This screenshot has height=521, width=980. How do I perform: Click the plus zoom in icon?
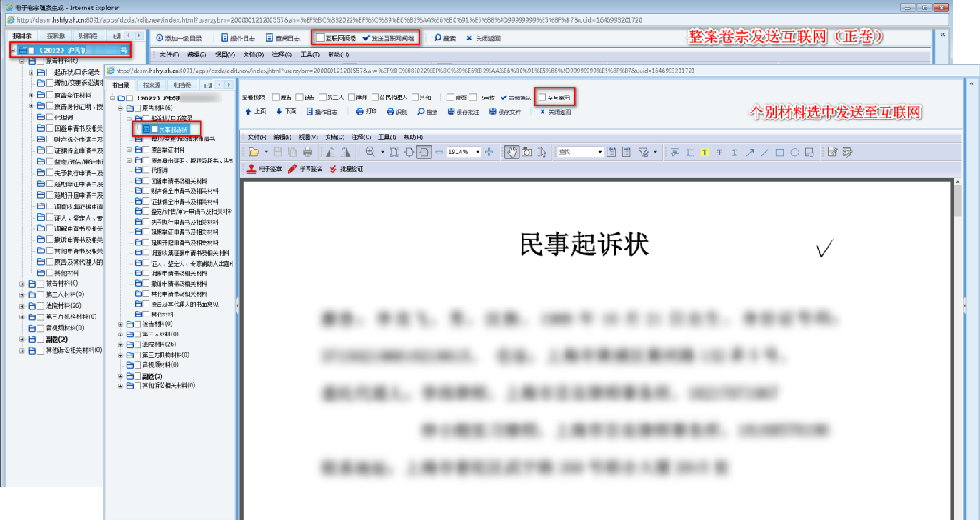(489, 152)
